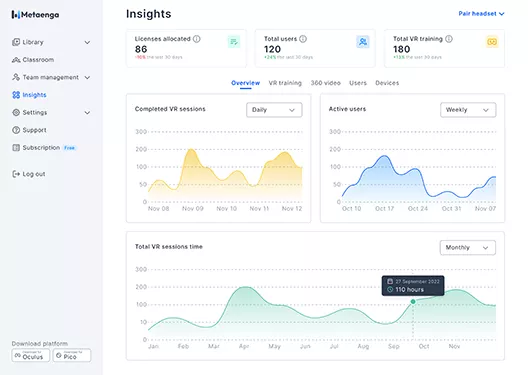Click the Insights grid icon
This screenshot has height=375, width=528.
pos(16,95)
